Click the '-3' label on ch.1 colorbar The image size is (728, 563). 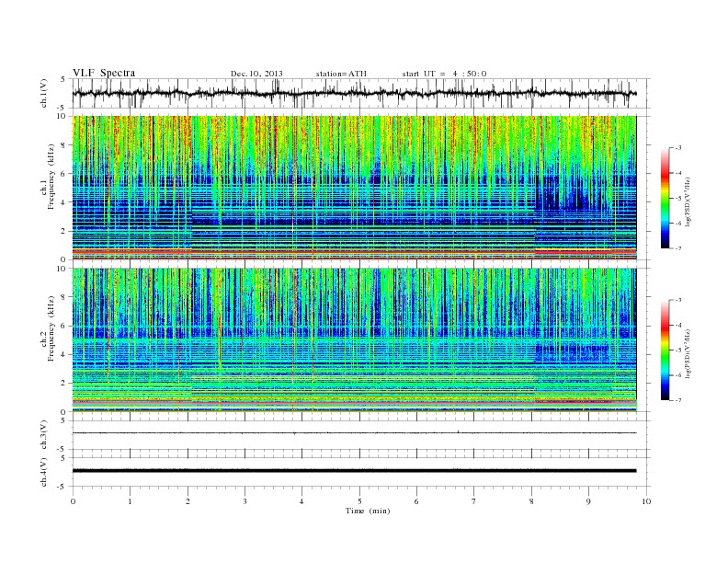pyautogui.click(x=678, y=148)
